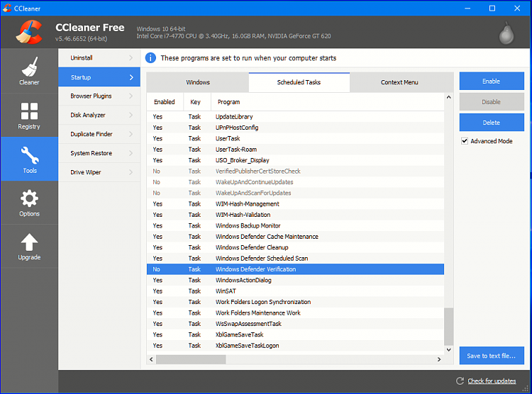
Task: Click the horizontal scrollbar right arrow
Action: [439, 359]
